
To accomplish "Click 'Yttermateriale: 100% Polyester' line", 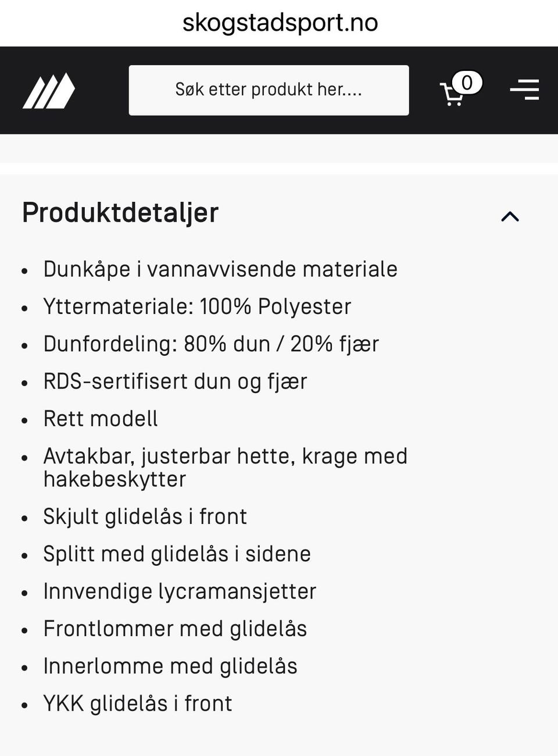I will click(x=197, y=306).
